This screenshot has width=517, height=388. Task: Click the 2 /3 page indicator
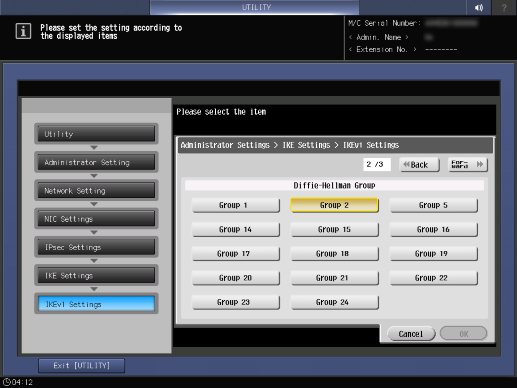[377, 164]
